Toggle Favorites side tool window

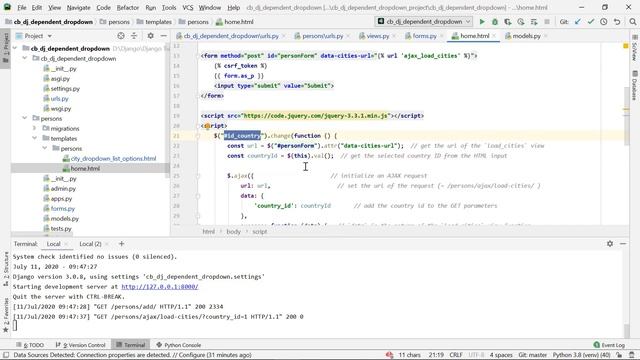click(6, 315)
